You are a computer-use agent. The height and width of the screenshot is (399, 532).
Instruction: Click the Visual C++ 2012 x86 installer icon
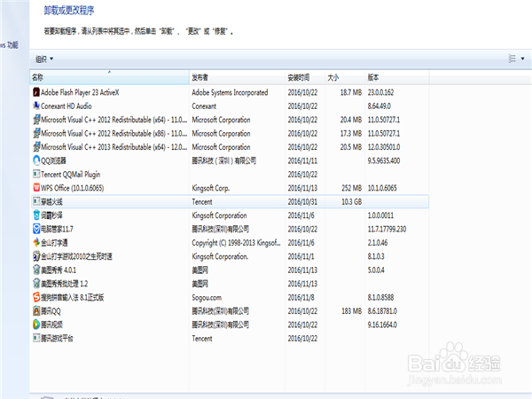pos(36,133)
